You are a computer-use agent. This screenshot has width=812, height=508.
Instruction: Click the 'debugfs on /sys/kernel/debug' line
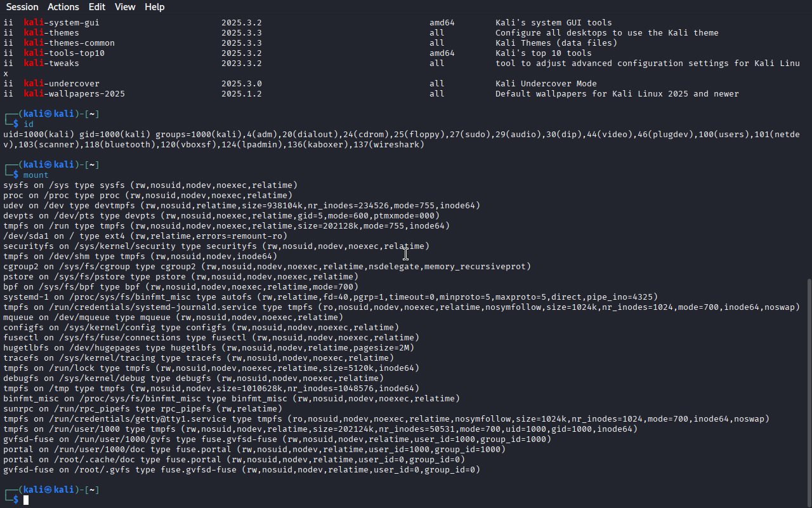tap(193, 378)
